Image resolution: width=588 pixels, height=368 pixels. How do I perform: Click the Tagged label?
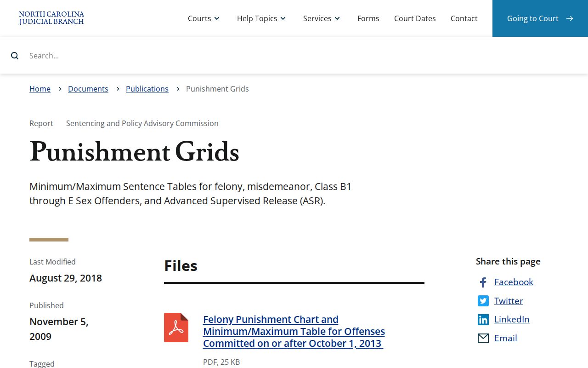pos(42,363)
